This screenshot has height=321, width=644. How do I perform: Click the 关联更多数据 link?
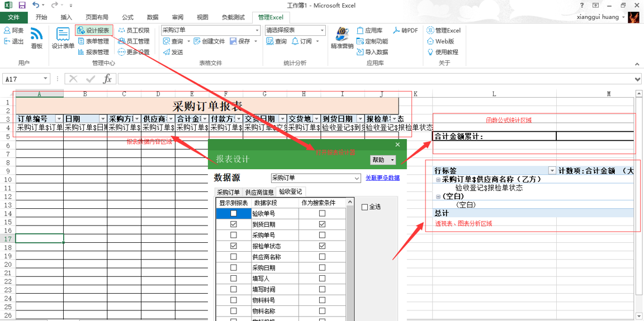(382, 178)
